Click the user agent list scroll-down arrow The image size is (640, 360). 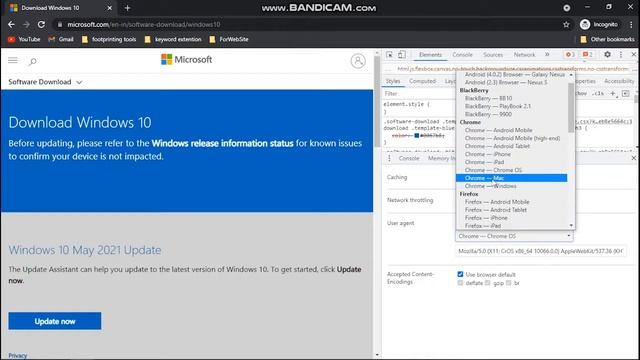(x=571, y=225)
